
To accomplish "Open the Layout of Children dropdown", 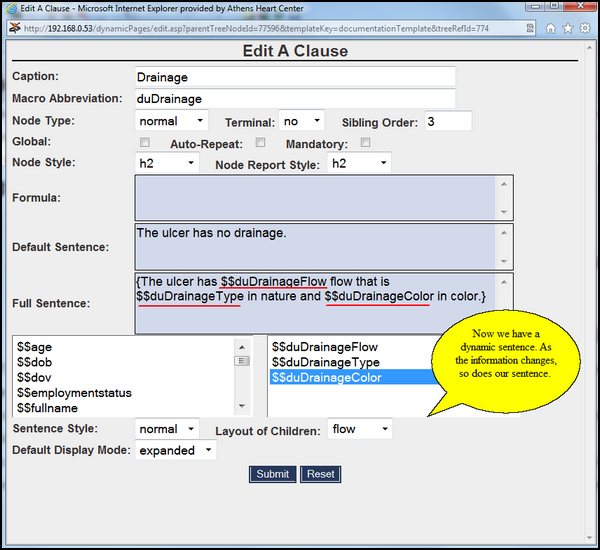I will 360,429.
